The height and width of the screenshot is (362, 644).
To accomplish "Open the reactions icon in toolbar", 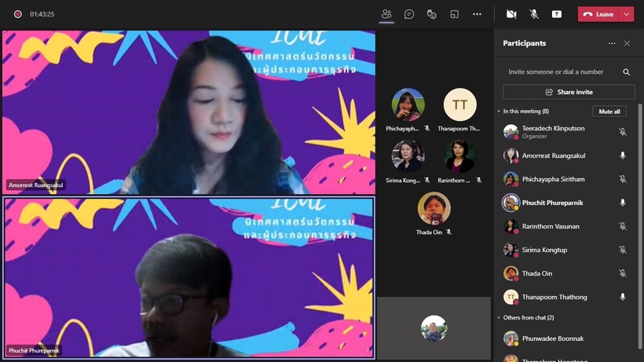I will click(x=431, y=14).
